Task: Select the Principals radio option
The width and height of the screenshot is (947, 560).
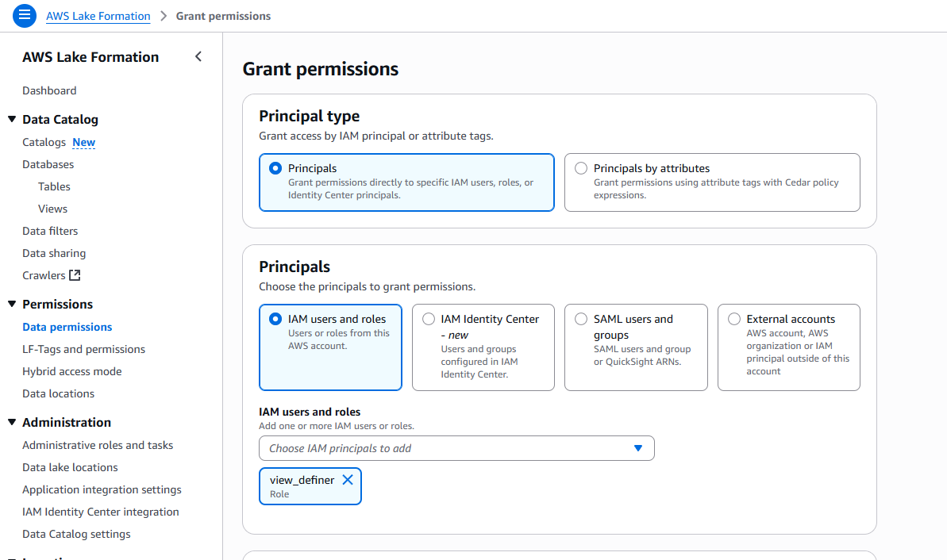Action: point(275,168)
